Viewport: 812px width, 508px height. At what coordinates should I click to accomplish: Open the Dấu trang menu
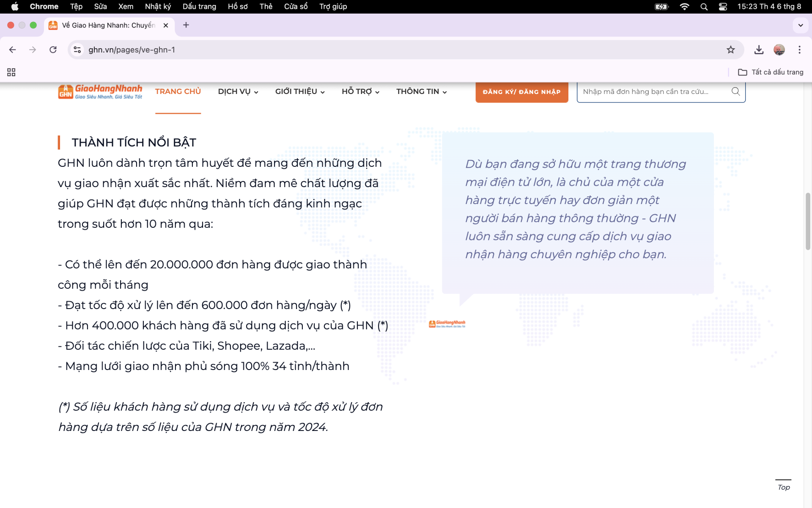click(199, 6)
